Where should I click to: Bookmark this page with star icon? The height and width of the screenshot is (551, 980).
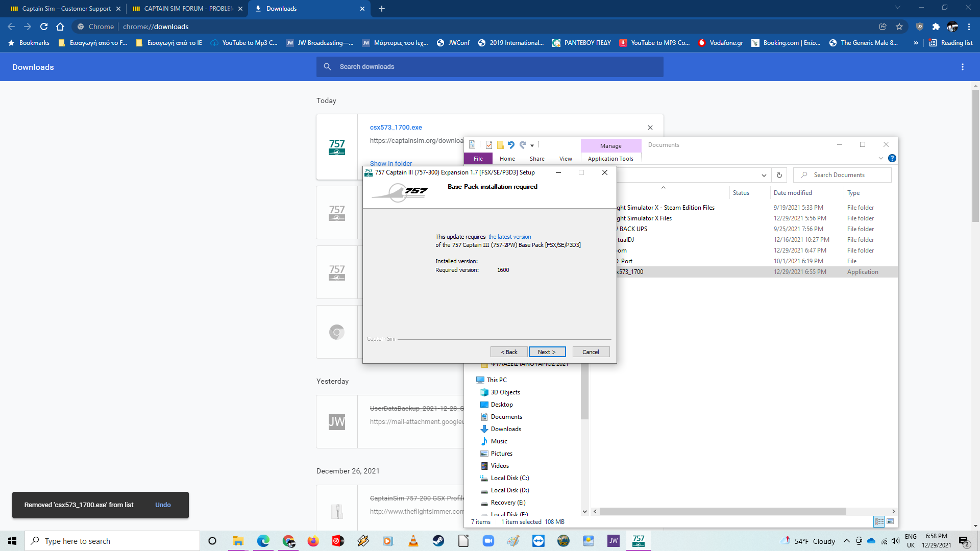click(x=899, y=27)
